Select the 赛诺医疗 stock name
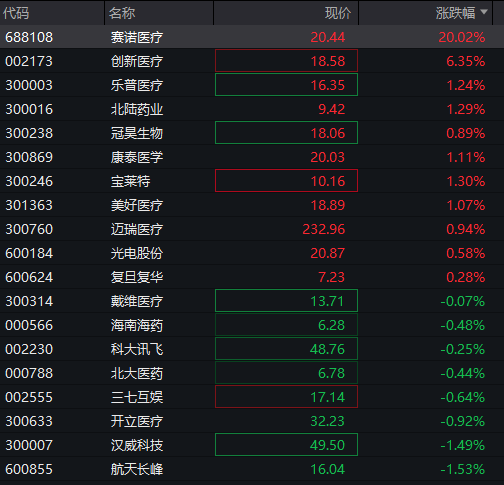Viewport: 504px width, 485px height. (x=137, y=37)
